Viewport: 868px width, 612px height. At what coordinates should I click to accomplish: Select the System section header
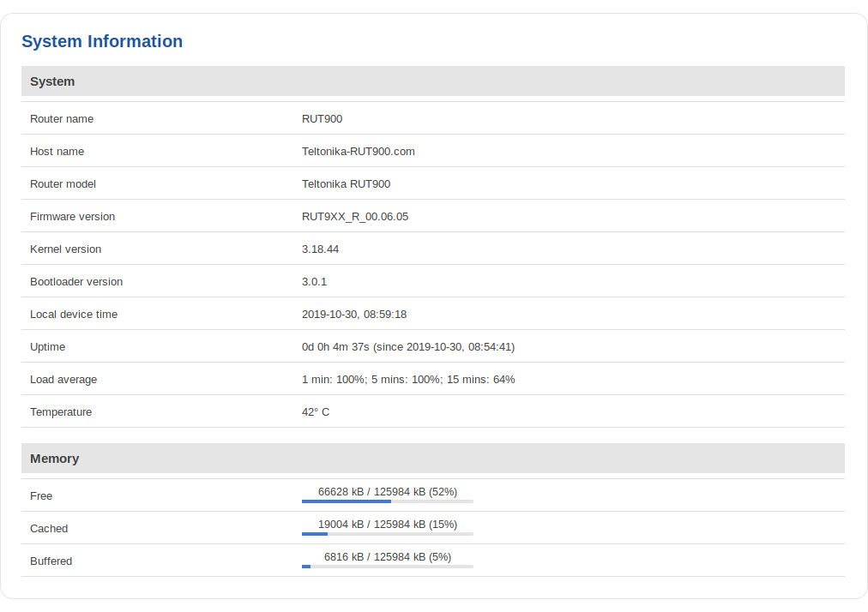click(52, 81)
